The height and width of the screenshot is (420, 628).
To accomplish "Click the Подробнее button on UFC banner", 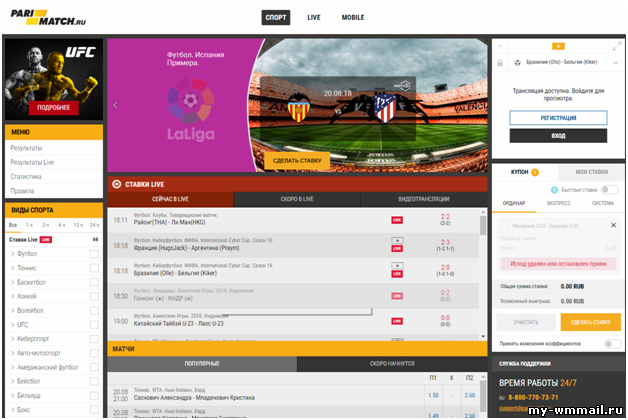I will click(x=54, y=108).
